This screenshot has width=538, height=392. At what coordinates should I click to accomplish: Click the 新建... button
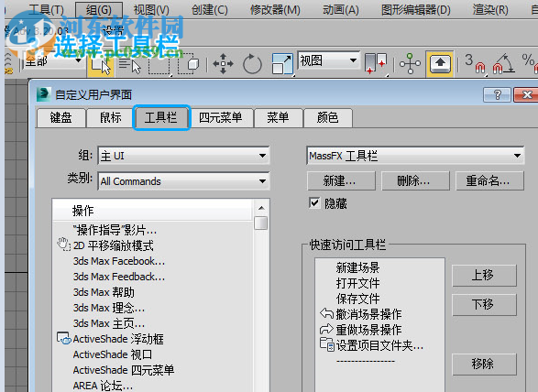(341, 180)
